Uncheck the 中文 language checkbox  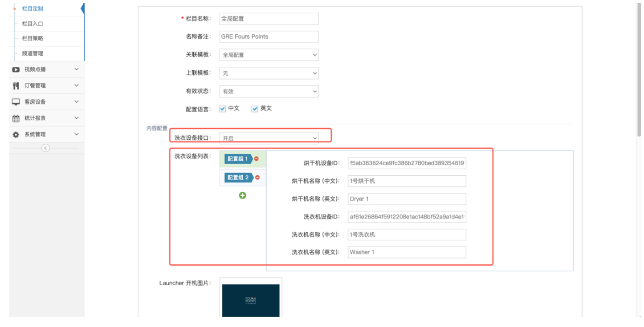click(223, 109)
